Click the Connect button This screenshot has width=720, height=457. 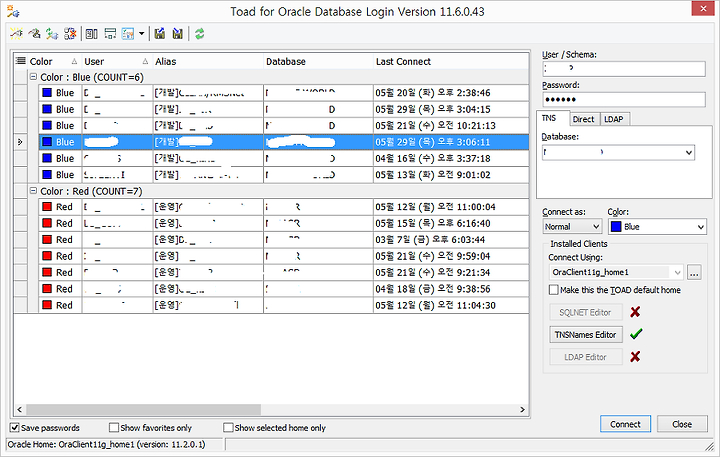click(625, 424)
